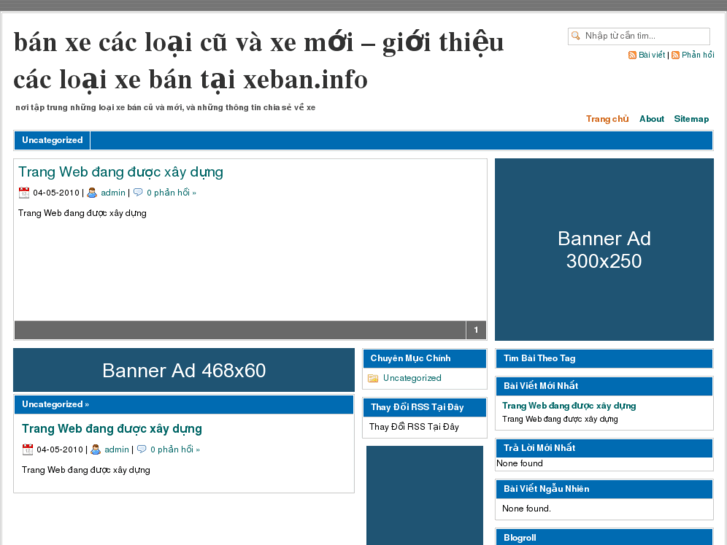
Task: Click the calendar icon in the lower Uncategorized post
Action: pos(28,449)
